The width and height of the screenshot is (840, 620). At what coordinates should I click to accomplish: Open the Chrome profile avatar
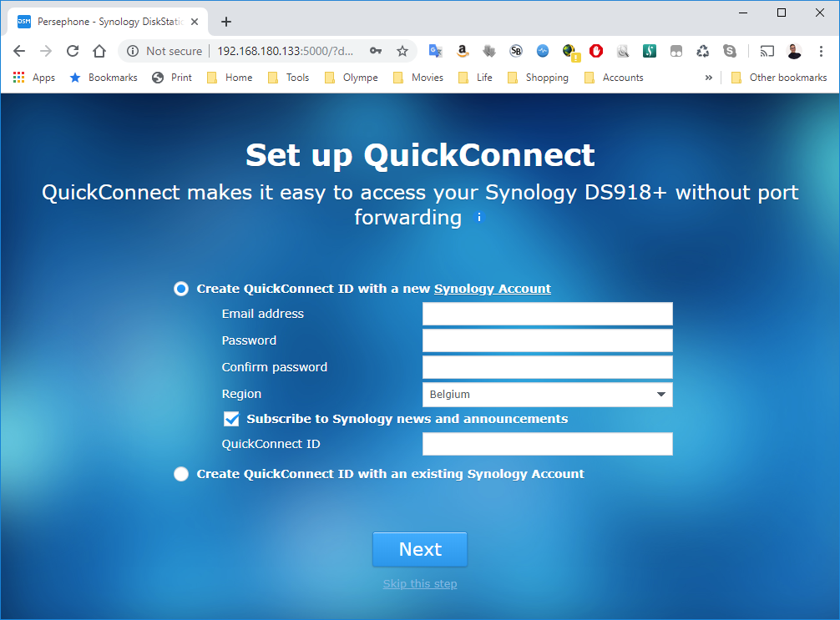click(x=794, y=51)
